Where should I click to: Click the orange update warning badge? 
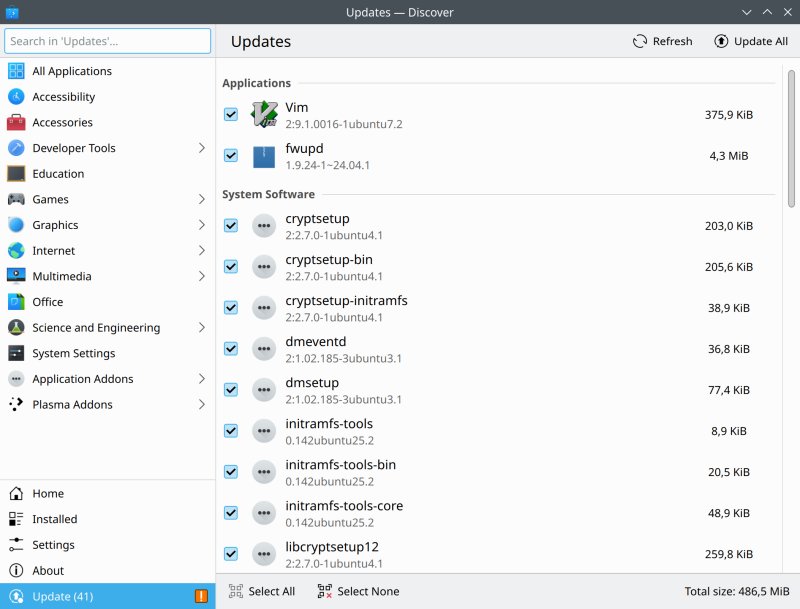tap(202, 597)
